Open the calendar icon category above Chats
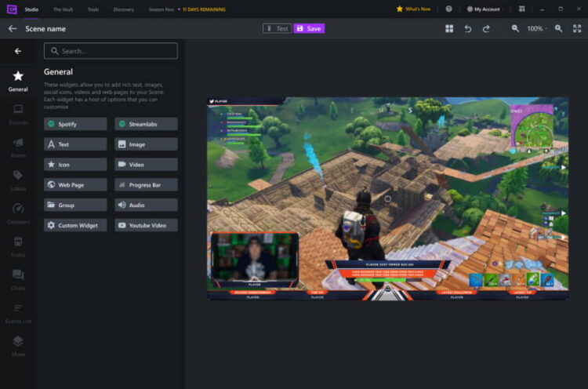The height and width of the screenshot is (389, 588). point(18,246)
